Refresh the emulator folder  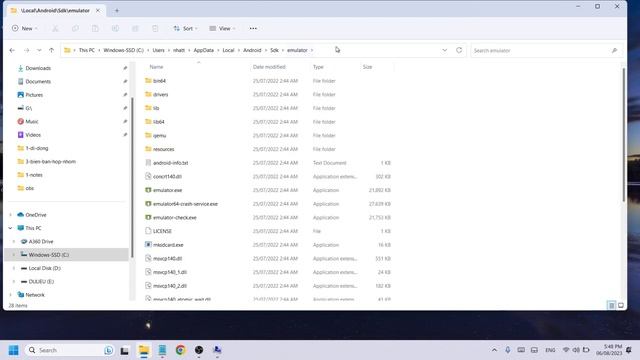pyautogui.click(x=459, y=50)
